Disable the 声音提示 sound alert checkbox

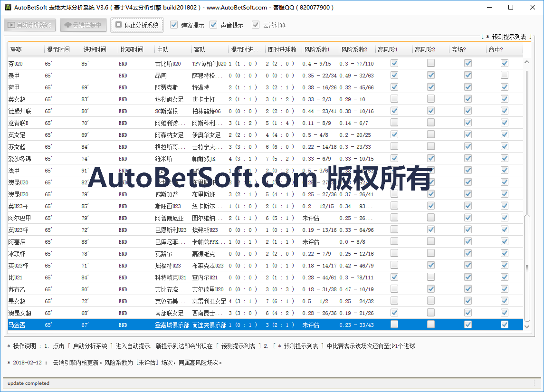click(213, 25)
